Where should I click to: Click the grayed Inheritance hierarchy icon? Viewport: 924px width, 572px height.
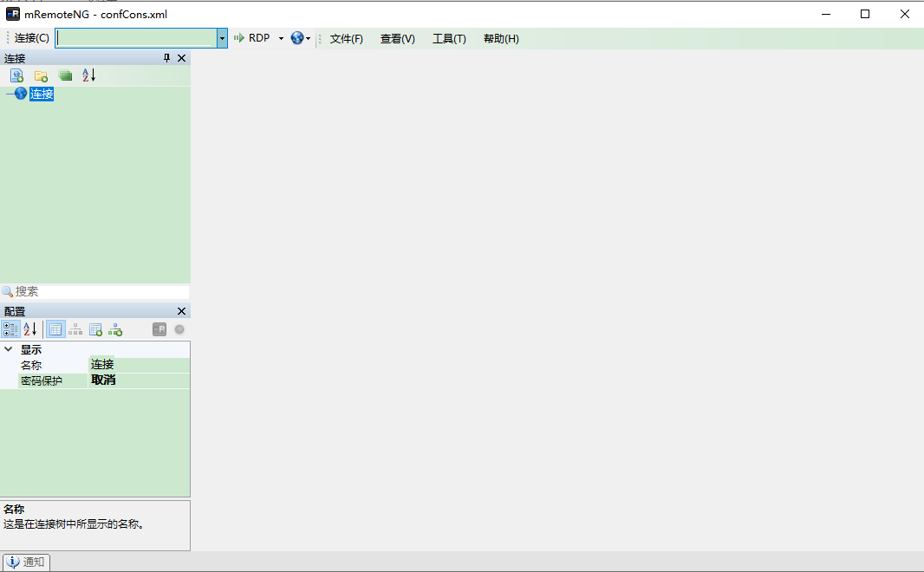75,329
